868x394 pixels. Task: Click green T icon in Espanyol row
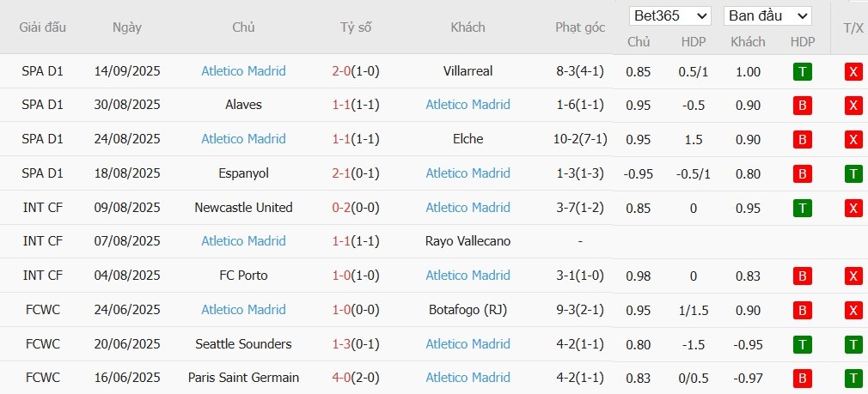point(853,173)
